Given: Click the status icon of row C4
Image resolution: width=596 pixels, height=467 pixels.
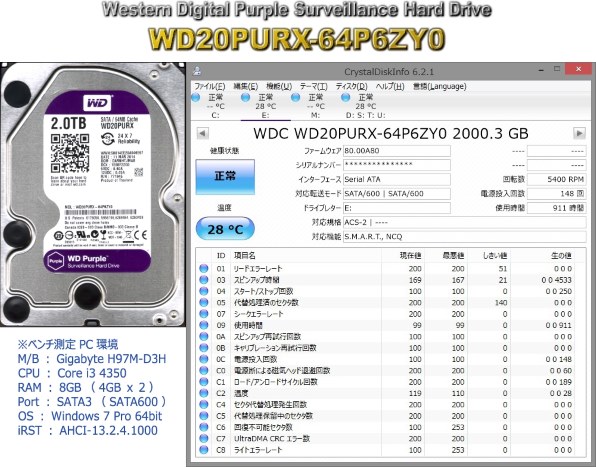Looking at the screenshot, I should click(x=204, y=404).
